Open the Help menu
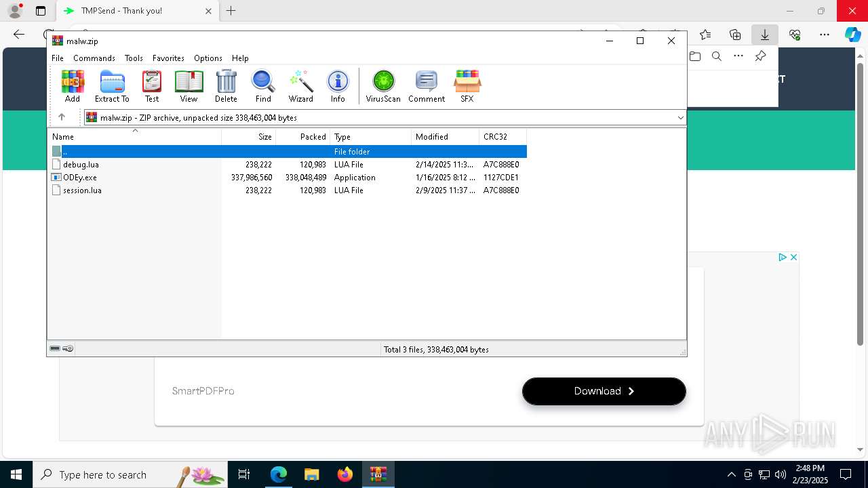Screen dimensions: 868x488 pyautogui.click(x=240, y=58)
